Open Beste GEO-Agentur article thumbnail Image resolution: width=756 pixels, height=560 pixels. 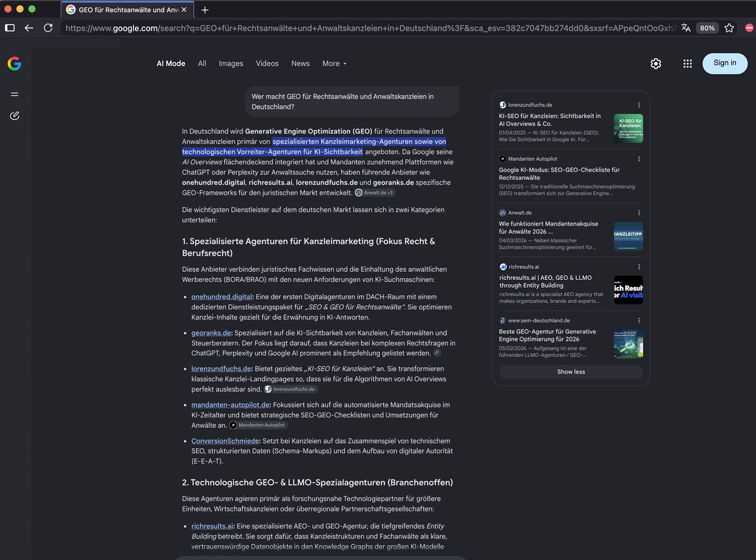coord(628,344)
